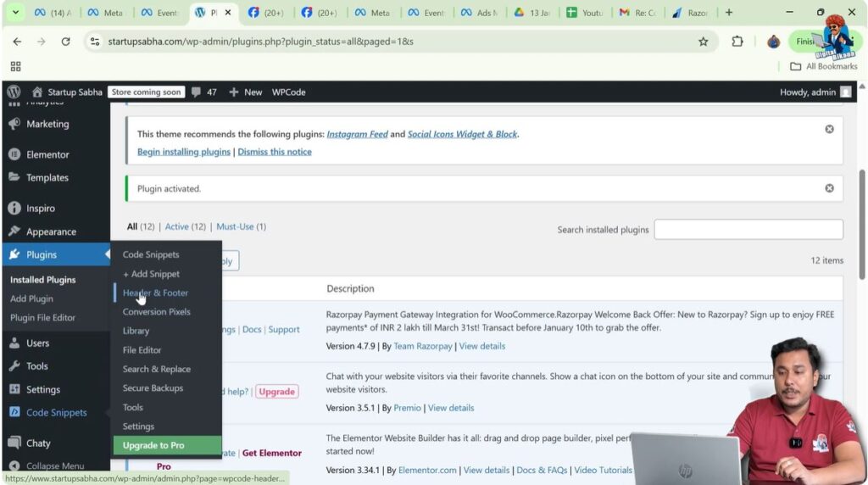Filter plugins by Must-Use (1)
This screenshot has height=485, width=868.
[242, 226]
